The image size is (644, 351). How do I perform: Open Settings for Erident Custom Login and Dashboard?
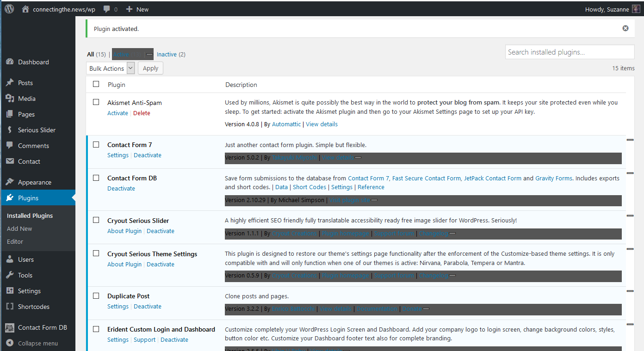tap(118, 339)
